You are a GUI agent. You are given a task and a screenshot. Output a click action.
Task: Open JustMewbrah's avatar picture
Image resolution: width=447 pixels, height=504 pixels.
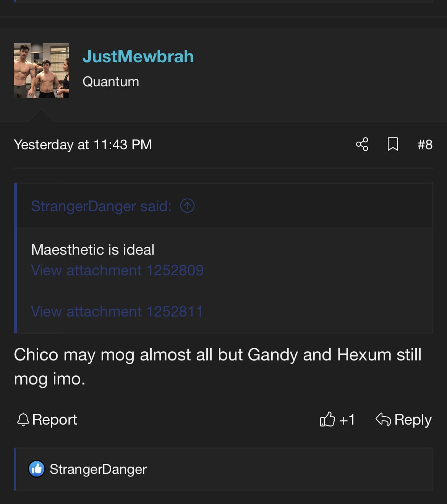[41, 71]
